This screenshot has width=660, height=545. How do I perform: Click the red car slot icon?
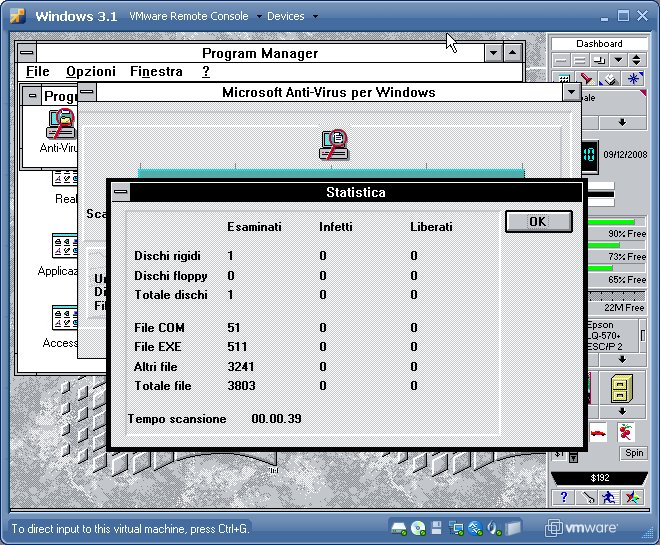point(598,432)
